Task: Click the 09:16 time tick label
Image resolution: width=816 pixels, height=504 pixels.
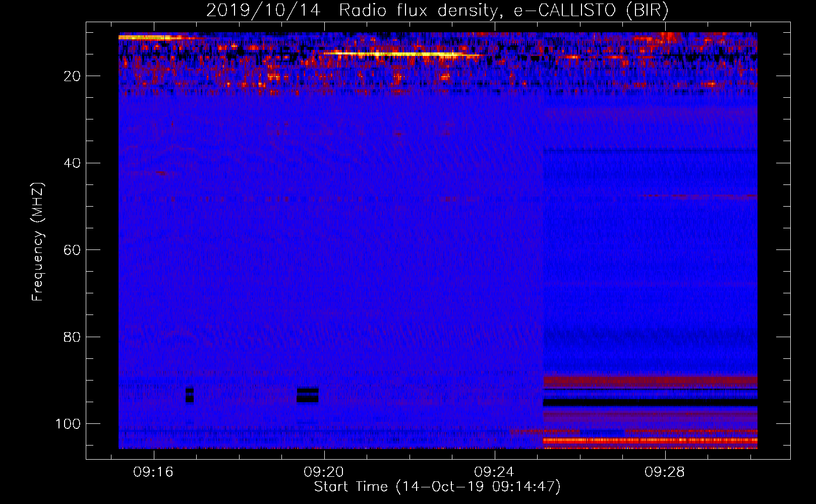Action: (153, 472)
